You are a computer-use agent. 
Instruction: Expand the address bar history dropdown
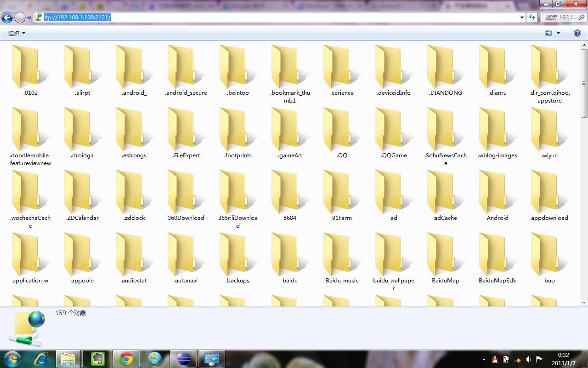tap(522, 17)
